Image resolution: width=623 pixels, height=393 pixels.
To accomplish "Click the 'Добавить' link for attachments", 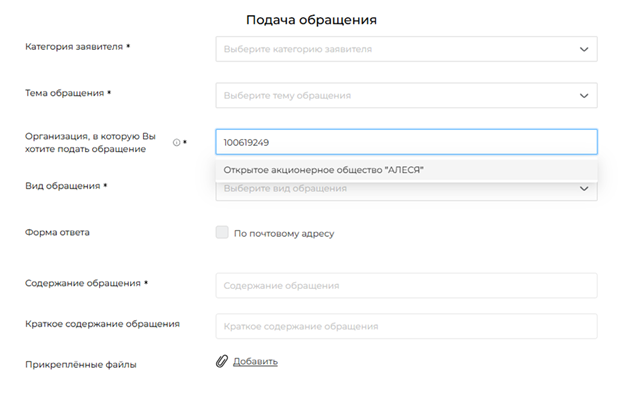I will [x=255, y=362].
